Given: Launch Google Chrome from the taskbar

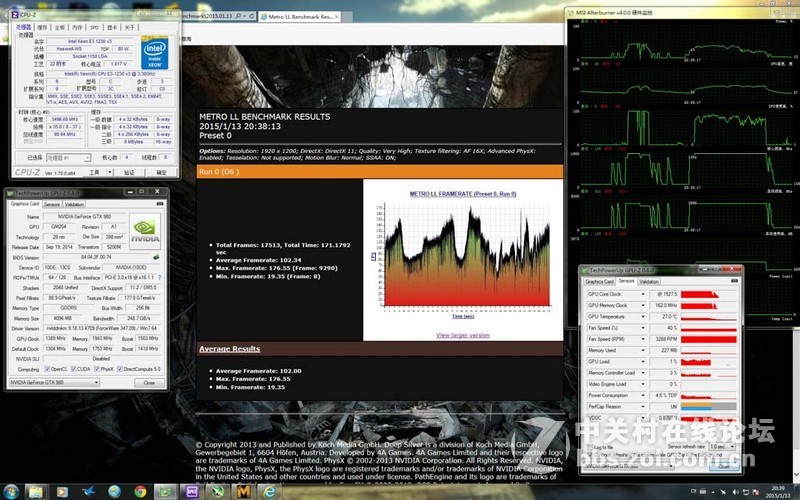Looking at the screenshot, I should click(x=140, y=492).
